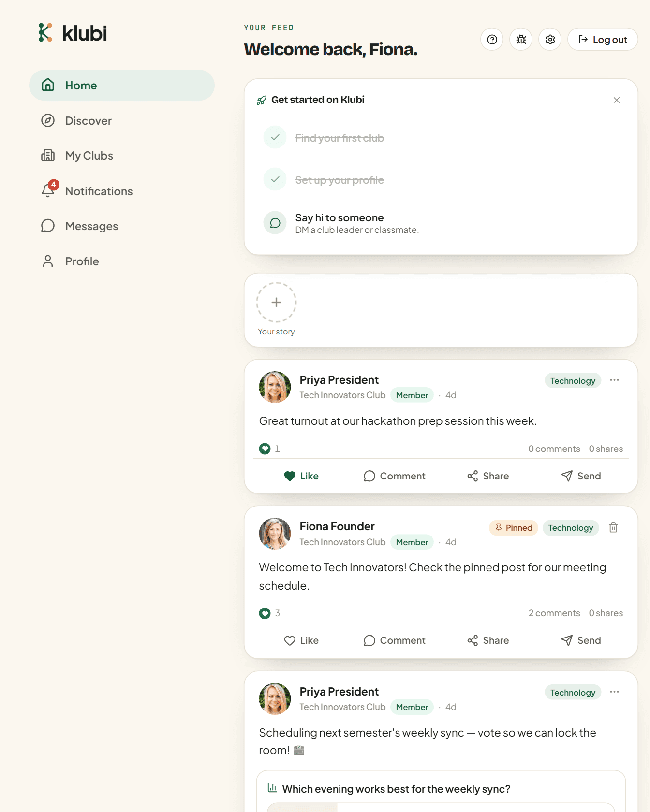This screenshot has width=650, height=812.
Task: Open Priya President avatar on hackathon post
Action: click(275, 387)
